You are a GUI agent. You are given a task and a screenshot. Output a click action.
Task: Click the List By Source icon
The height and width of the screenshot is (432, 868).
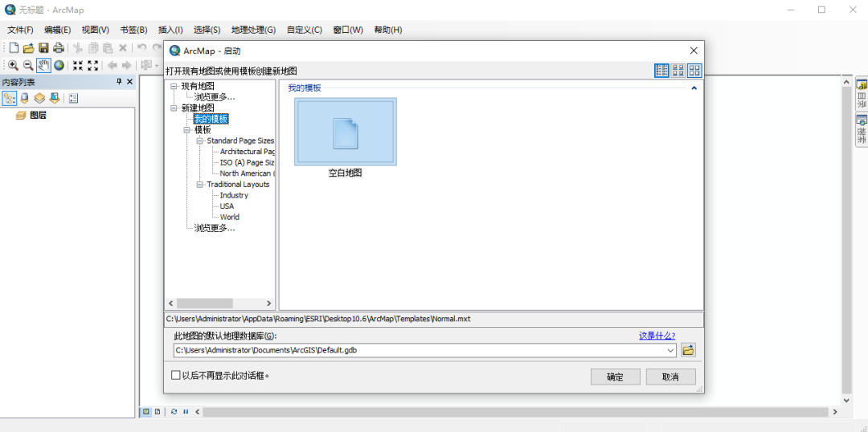(x=24, y=98)
